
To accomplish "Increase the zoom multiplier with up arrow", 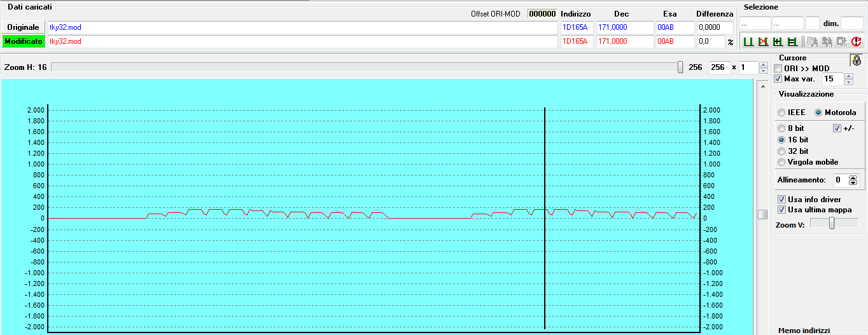I will click(x=764, y=64).
